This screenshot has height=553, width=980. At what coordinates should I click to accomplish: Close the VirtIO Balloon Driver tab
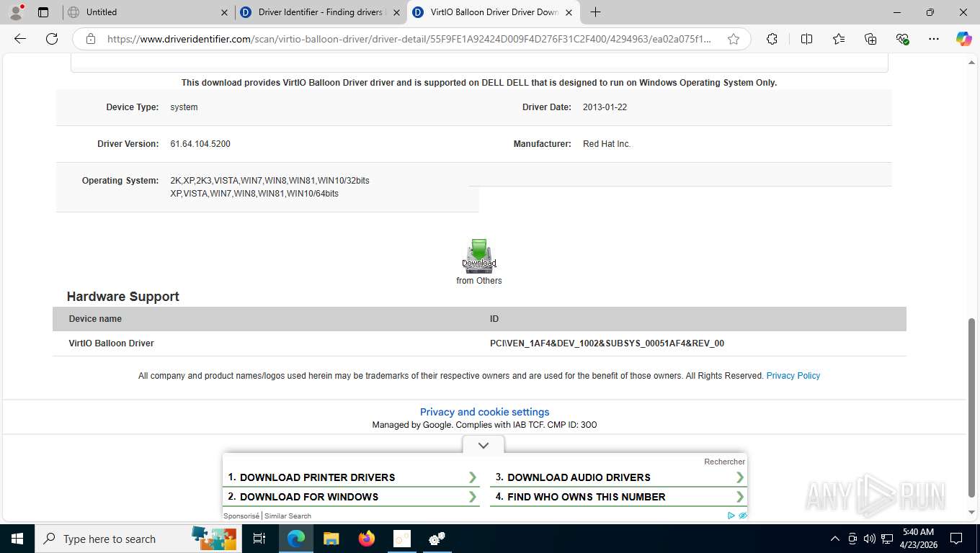point(569,12)
